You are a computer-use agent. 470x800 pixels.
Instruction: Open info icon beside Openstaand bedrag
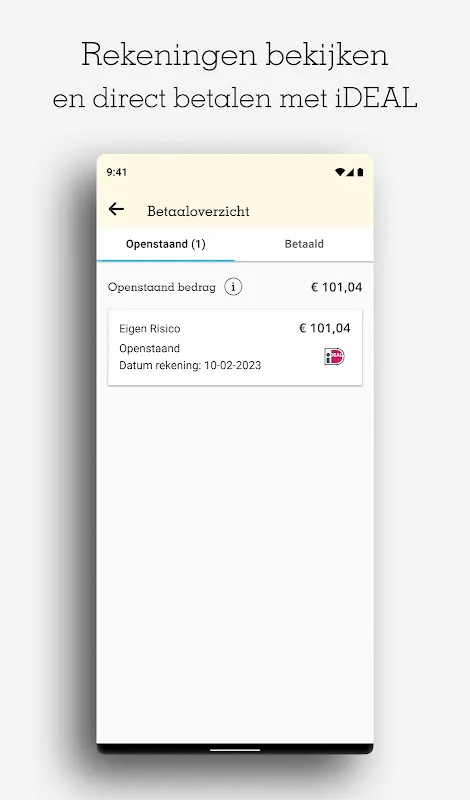(233, 287)
